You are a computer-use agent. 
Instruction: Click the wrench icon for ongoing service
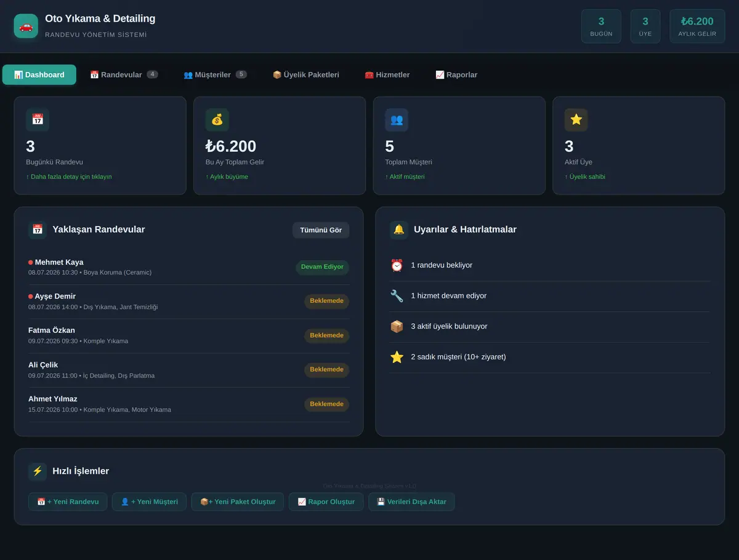397,296
